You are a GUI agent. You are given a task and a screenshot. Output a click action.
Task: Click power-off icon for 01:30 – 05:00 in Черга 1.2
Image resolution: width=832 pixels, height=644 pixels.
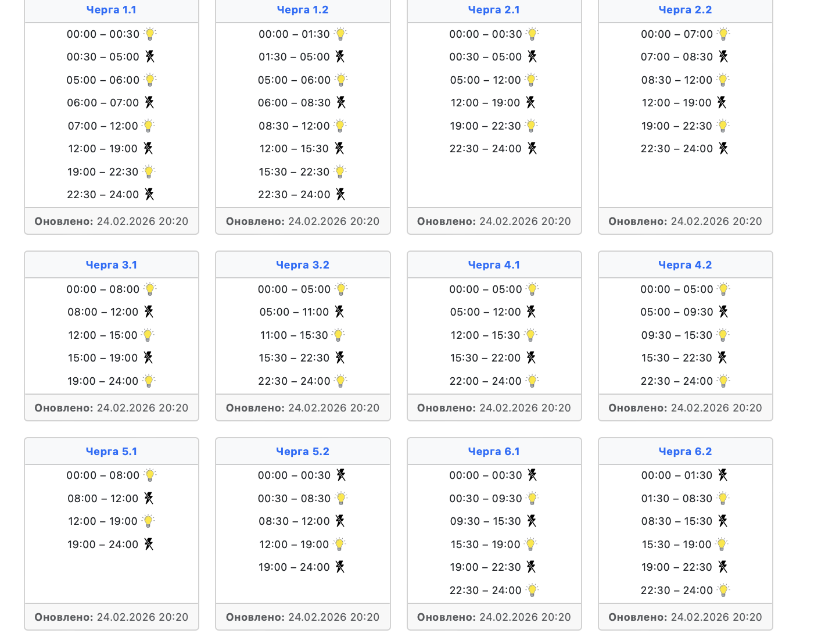[x=340, y=57]
